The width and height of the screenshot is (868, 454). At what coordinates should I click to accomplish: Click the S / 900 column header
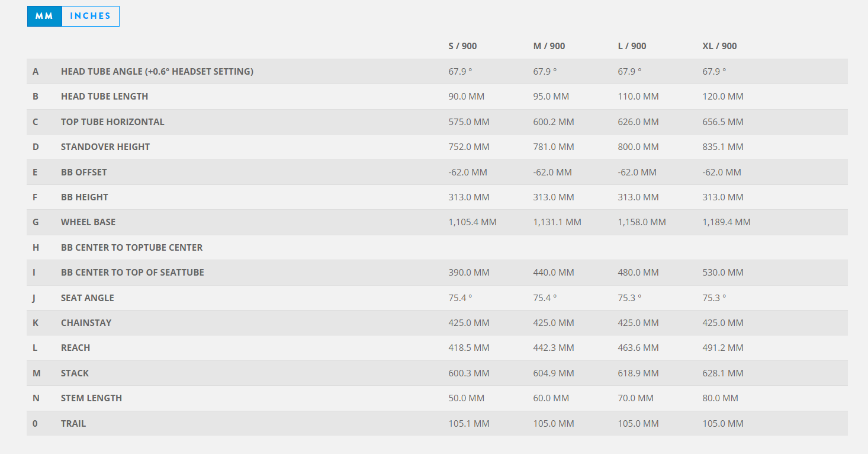click(x=462, y=46)
